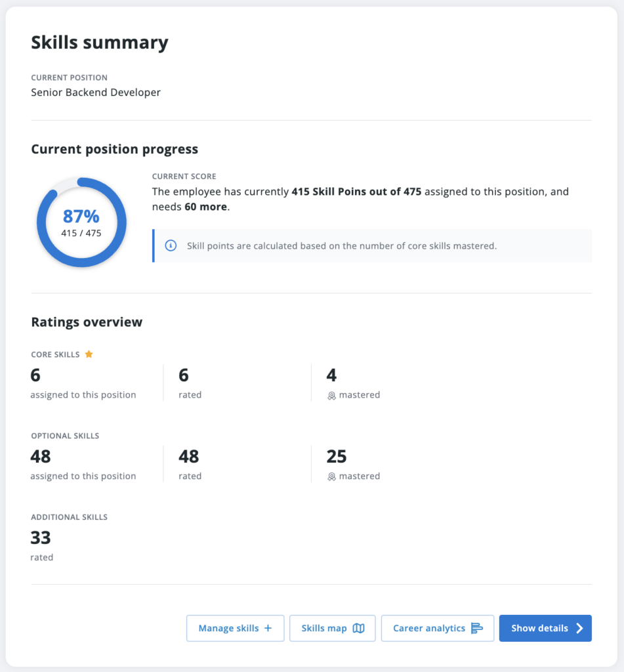Click the mastered badge icon under Optional Skills
This screenshot has height=672, width=624.
click(x=332, y=476)
